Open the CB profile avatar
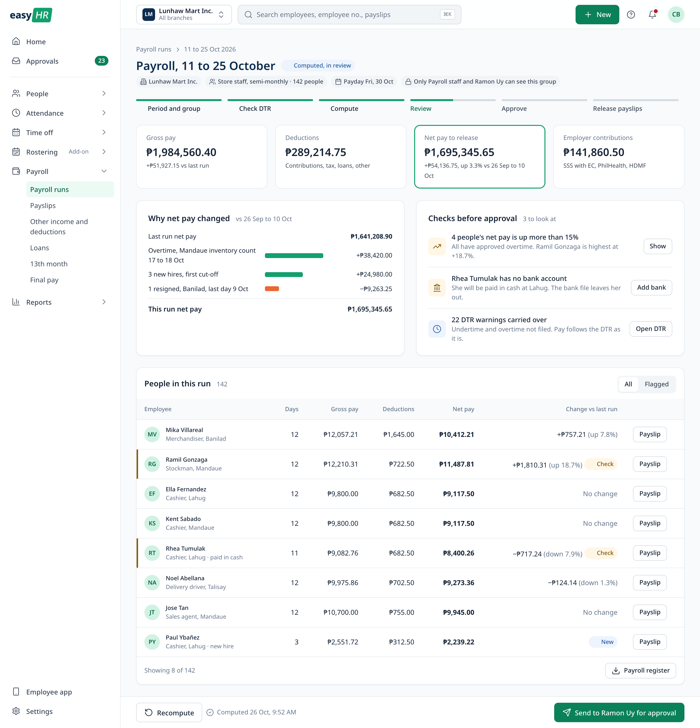700x728 pixels. coord(676,15)
